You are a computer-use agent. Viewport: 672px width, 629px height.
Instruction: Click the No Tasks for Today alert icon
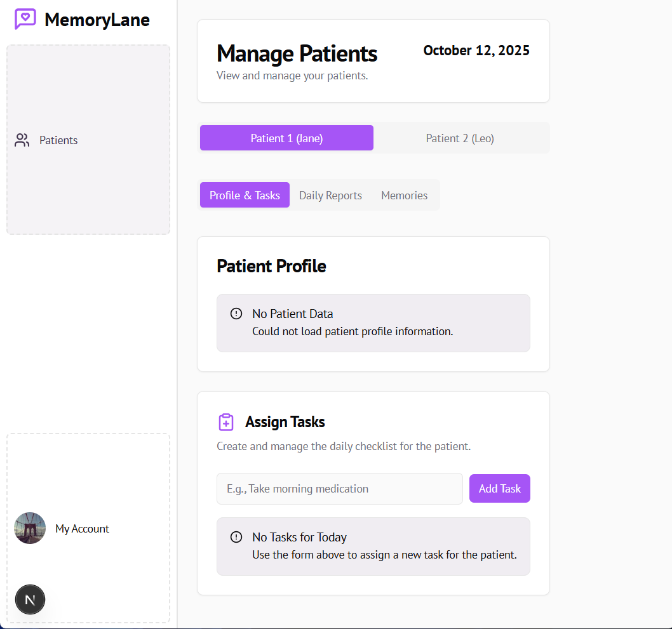click(x=236, y=537)
